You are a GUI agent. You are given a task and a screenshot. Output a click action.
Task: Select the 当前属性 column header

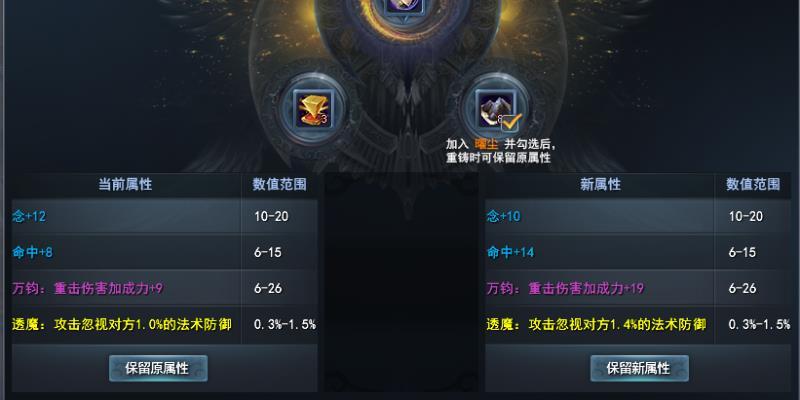point(125,185)
